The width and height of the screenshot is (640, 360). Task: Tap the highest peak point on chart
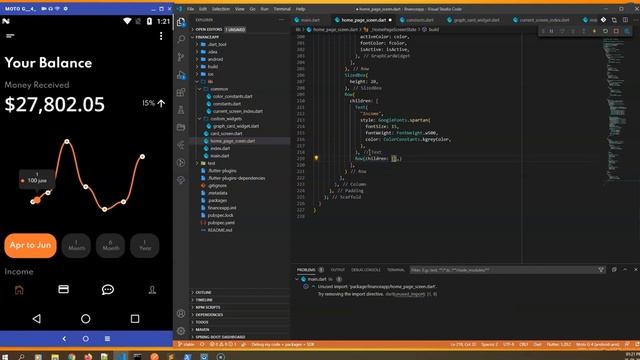67,142
